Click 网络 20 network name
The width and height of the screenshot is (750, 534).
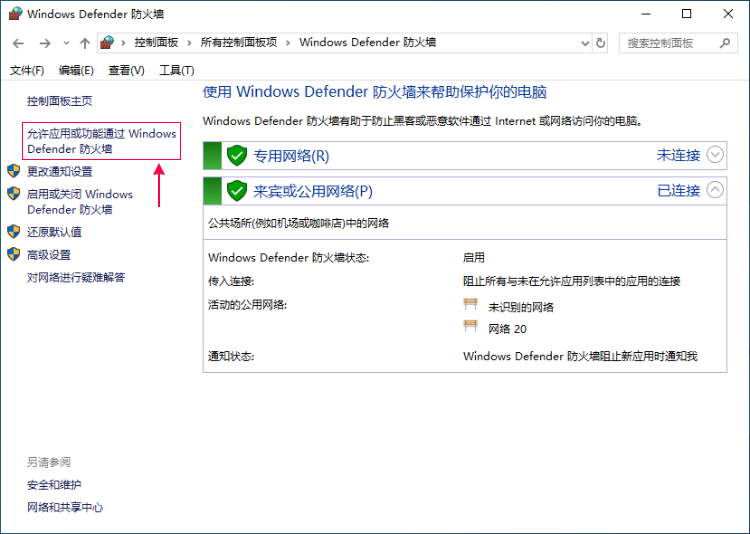coord(507,329)
